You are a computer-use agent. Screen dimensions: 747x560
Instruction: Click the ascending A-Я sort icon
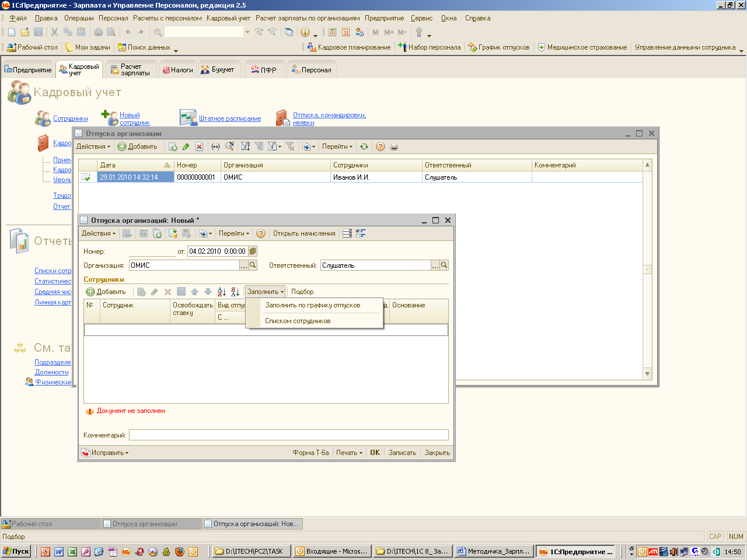tap(222, 292)
